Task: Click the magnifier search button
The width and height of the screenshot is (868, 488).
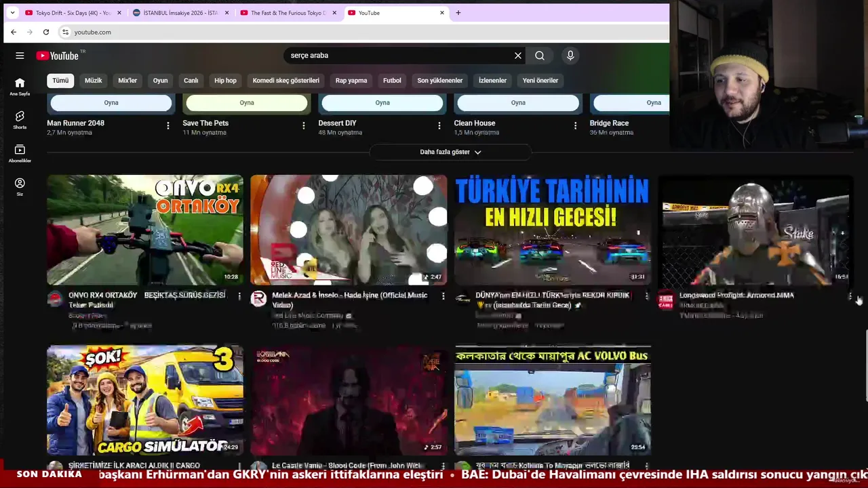Action: tap(540, 56)
